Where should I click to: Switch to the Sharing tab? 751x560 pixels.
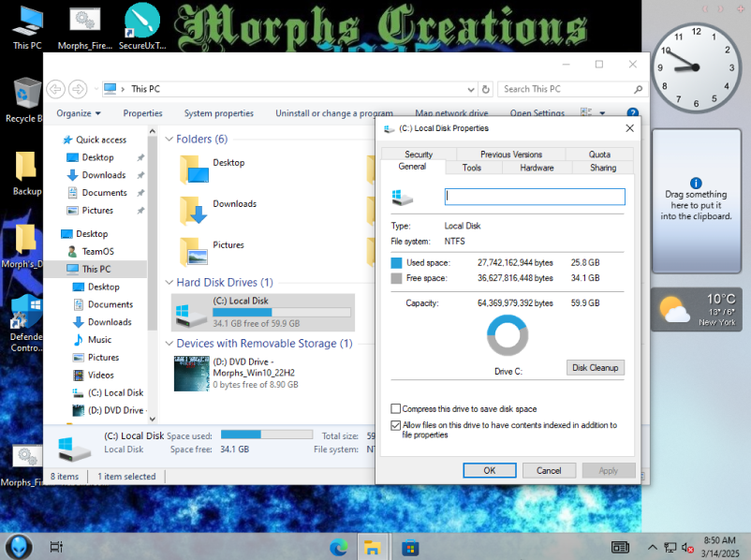603,168
